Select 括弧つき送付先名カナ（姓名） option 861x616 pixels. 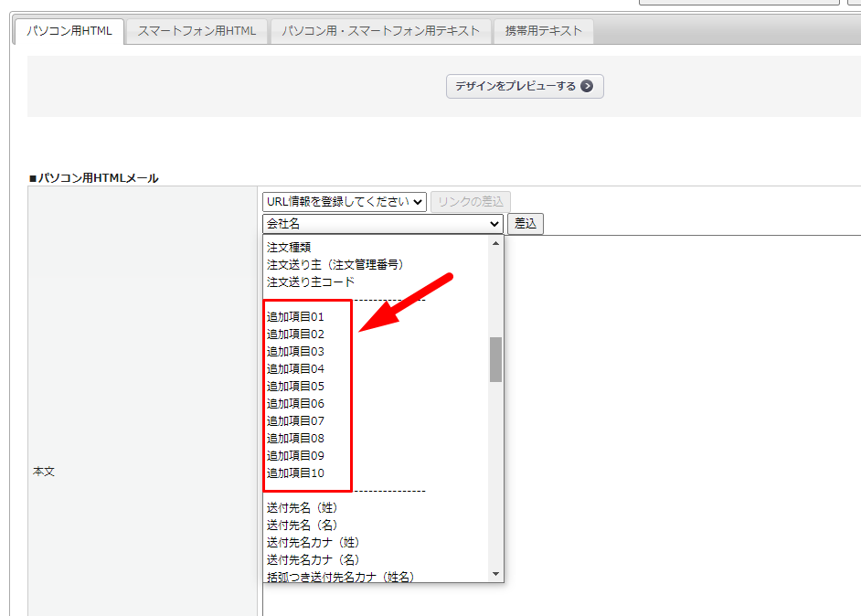tap(376, 577)
